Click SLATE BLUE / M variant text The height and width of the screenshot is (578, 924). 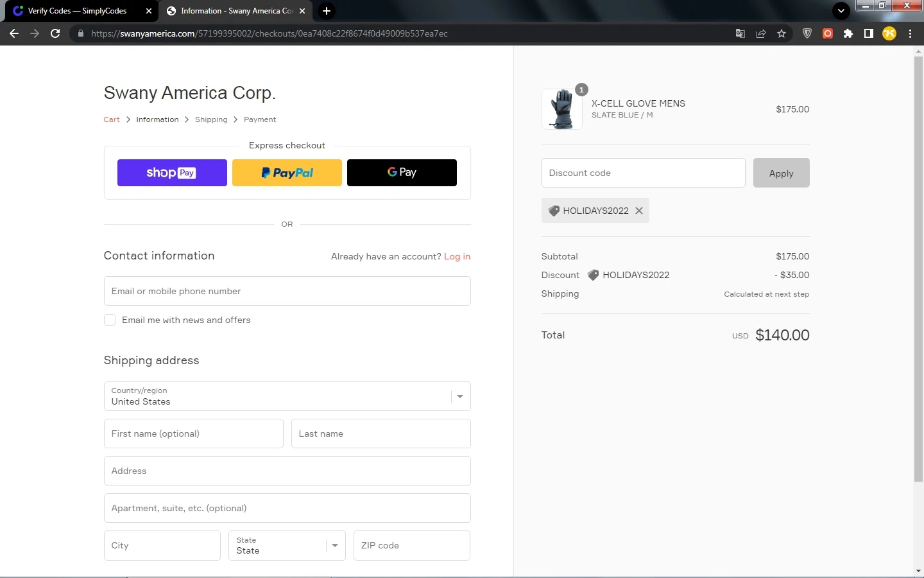(622, 115)
